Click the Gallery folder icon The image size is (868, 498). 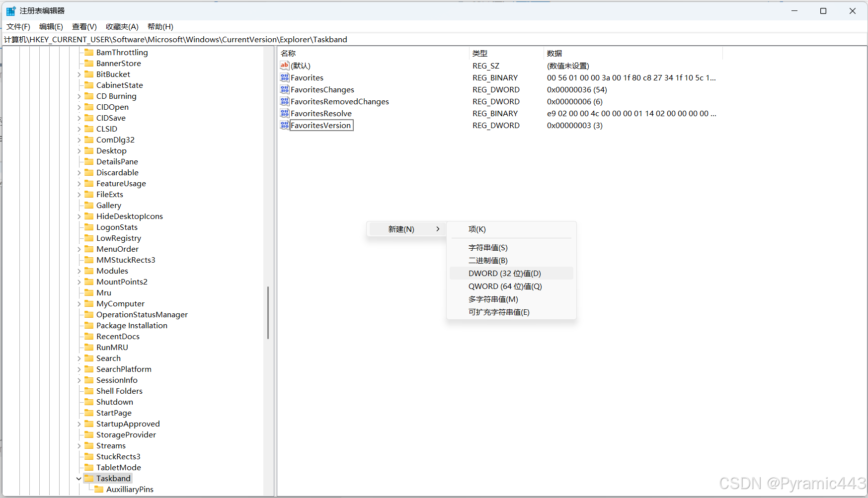(x=89, y=205)
